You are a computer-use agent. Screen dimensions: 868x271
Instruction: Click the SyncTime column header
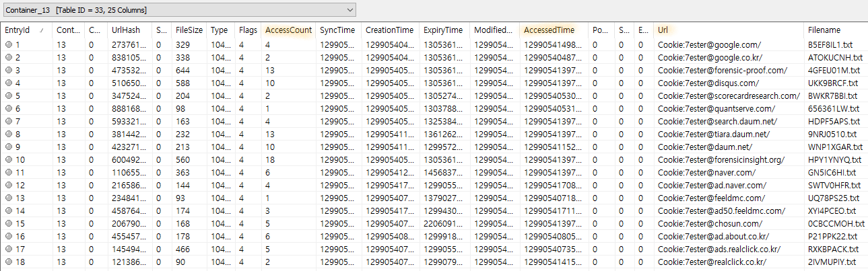(337, 30)
